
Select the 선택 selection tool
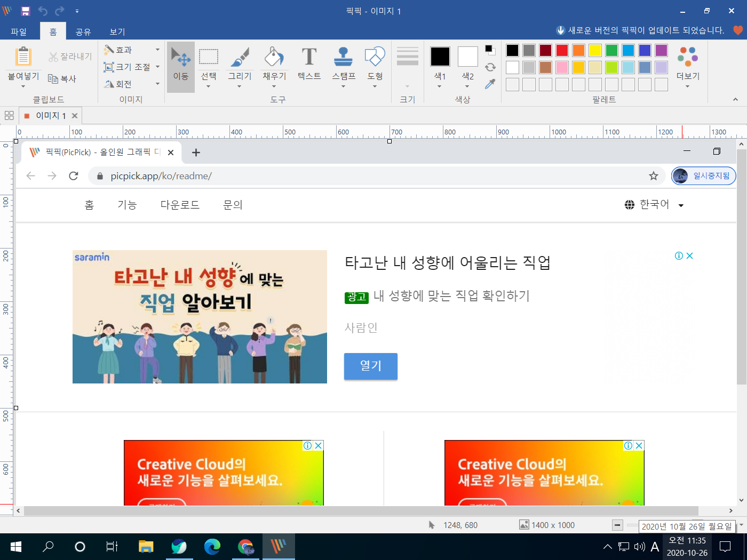pyautogui.click(x=209, y=67)
